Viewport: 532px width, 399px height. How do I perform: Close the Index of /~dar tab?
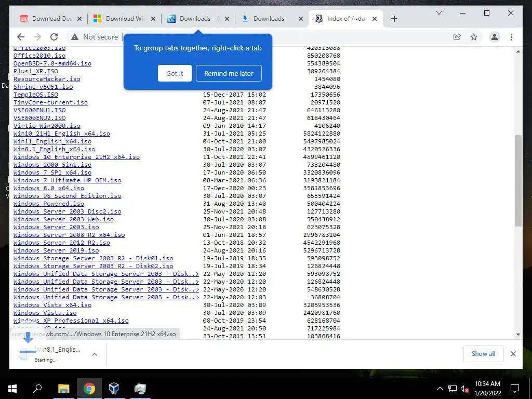[x=375, y=19]
